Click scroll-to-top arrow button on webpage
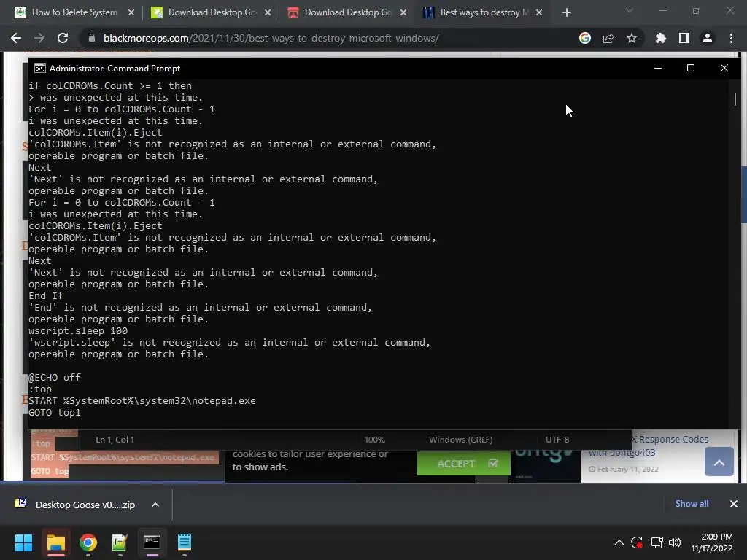Screen dimensions: 747x560 (719, 462)
